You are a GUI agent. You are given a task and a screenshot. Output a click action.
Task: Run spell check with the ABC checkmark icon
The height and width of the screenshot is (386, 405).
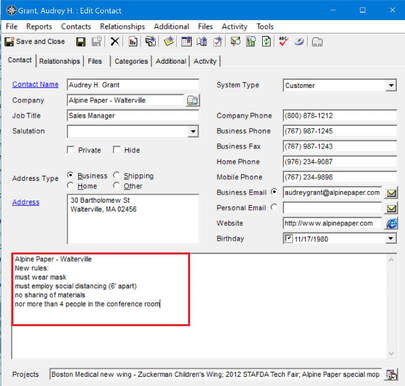283,42
